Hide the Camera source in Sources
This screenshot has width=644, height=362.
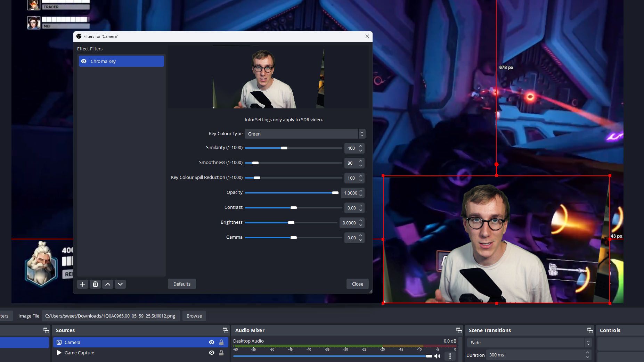pos(211,343)
